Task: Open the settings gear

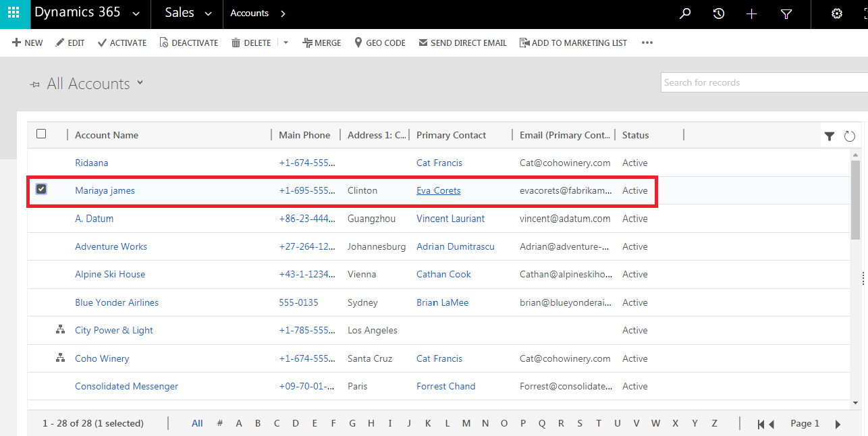Action: point(837,13)
